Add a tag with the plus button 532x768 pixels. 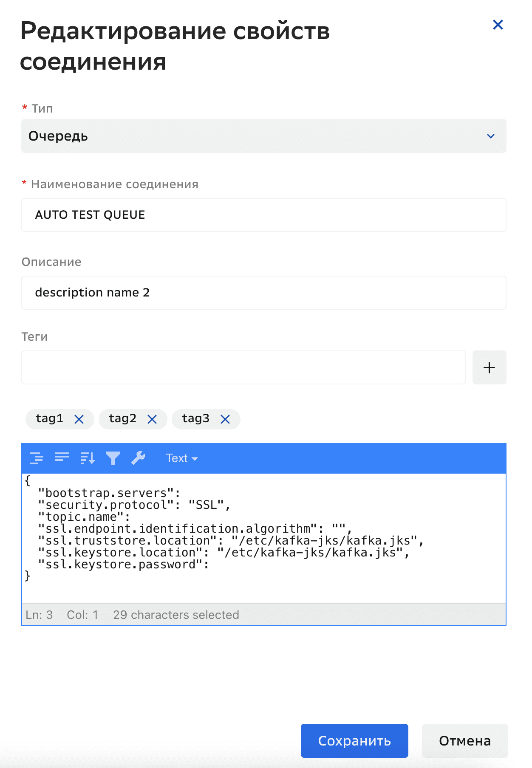coord(489,367)
